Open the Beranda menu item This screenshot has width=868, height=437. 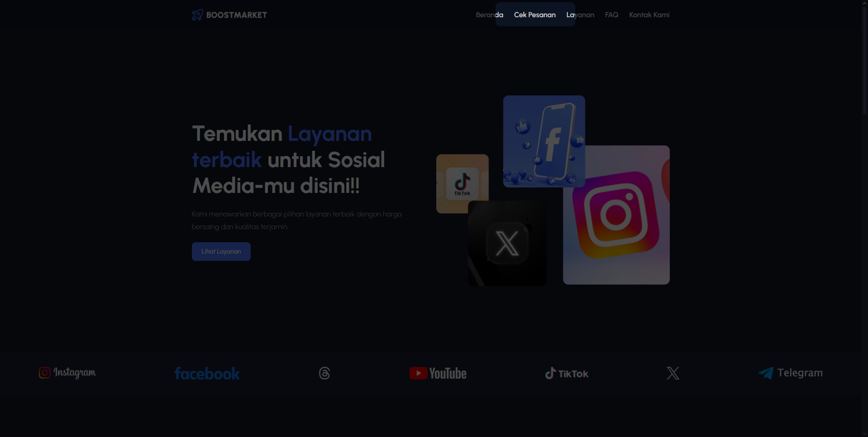tap(489, 15)
